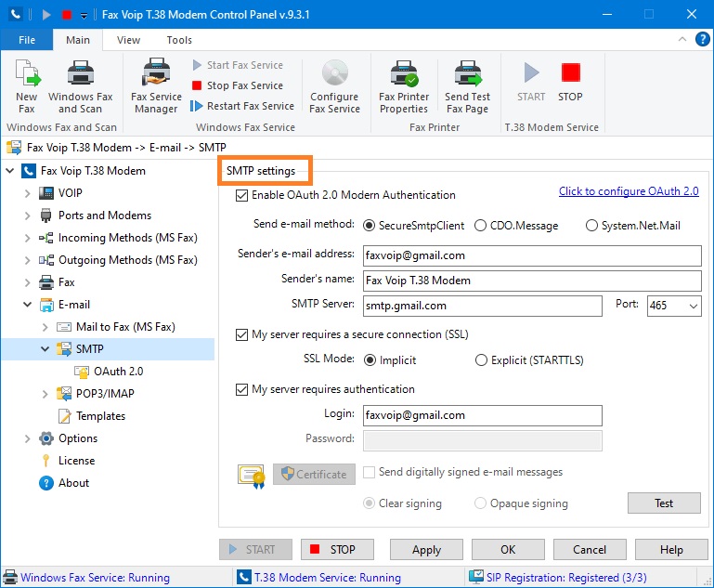Click the Help button
This screenshot has height=588, width=714.
click(671, 549)
